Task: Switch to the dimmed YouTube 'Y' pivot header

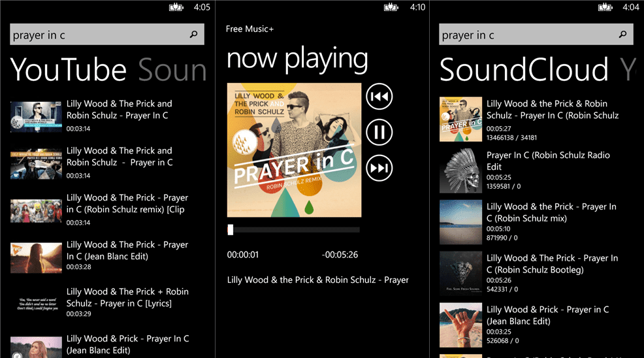Action: (628, 70)
